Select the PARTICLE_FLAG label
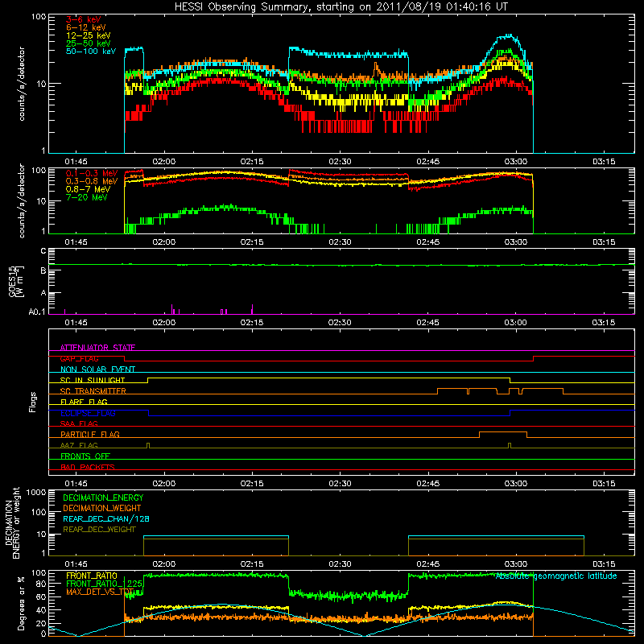This screenshot has height=644, width=644. tap(90, 434)
